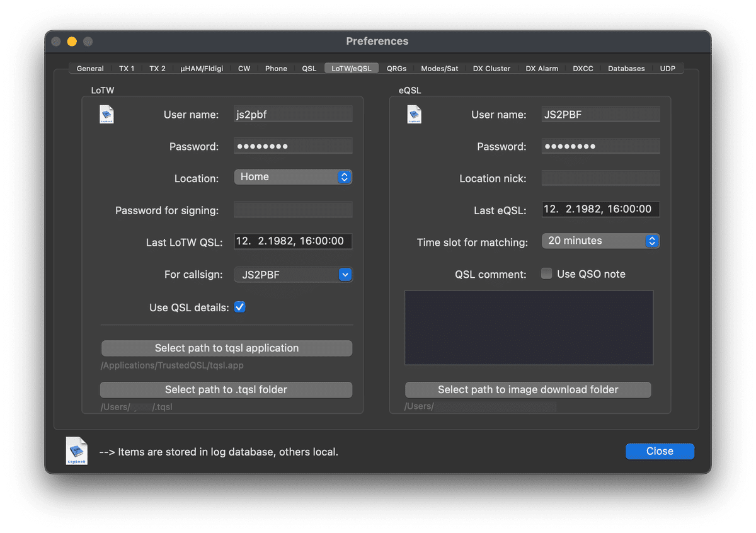The height and width of the screenshot is (533, 756).
Task: Open the Modes/Sat tab
Action: [440, 69]
